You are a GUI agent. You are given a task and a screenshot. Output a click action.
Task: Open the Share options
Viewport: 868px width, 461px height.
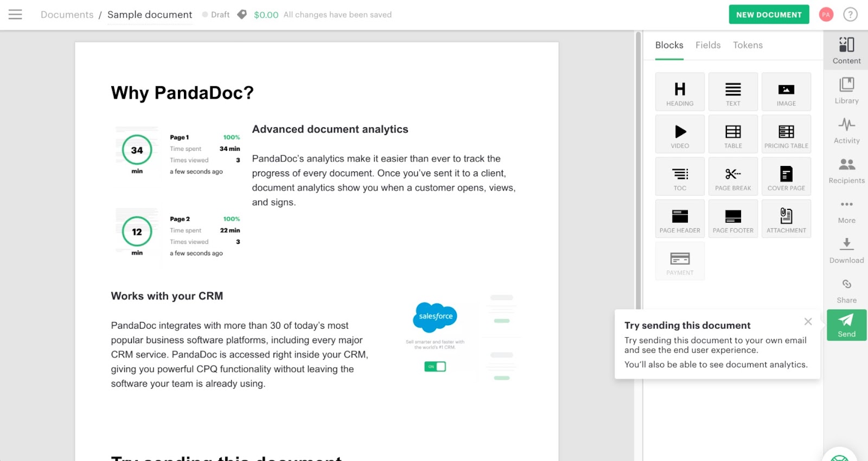point(846,291)
